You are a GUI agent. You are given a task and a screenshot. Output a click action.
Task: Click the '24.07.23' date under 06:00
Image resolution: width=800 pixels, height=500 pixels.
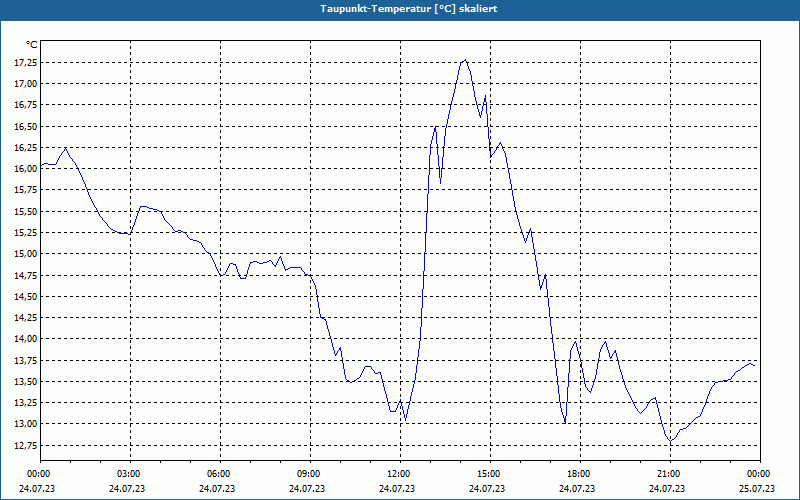(x=217, y=488)
